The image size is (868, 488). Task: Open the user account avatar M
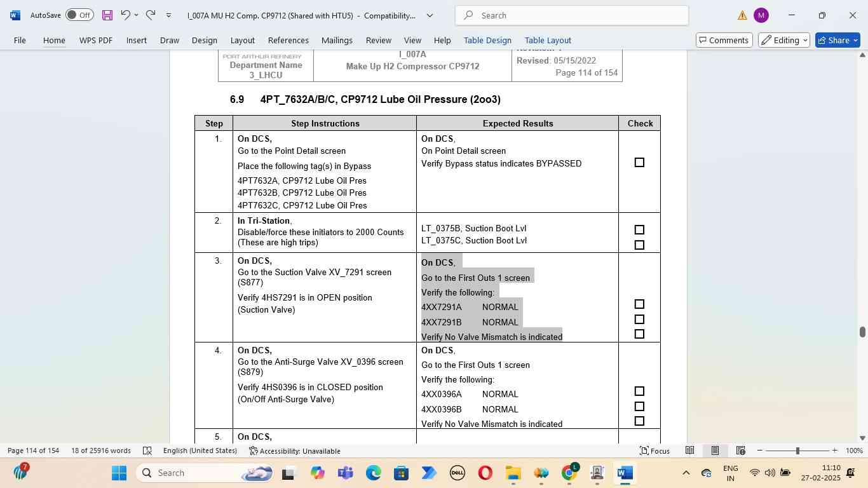[761, 15]
